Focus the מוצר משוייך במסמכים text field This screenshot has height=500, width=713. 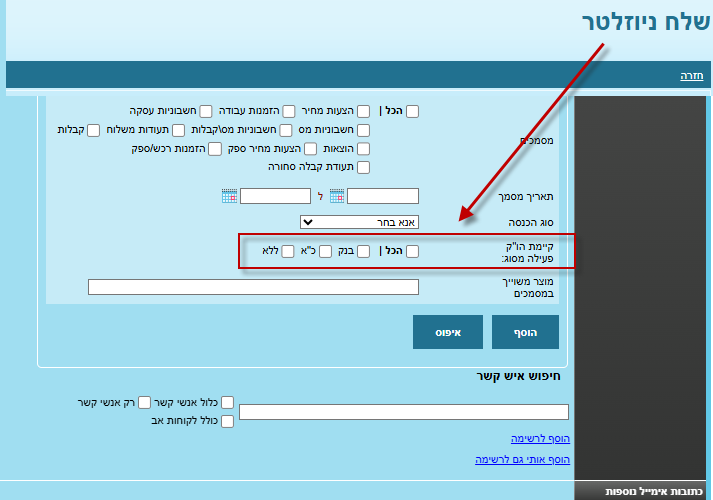coord(253,287)
